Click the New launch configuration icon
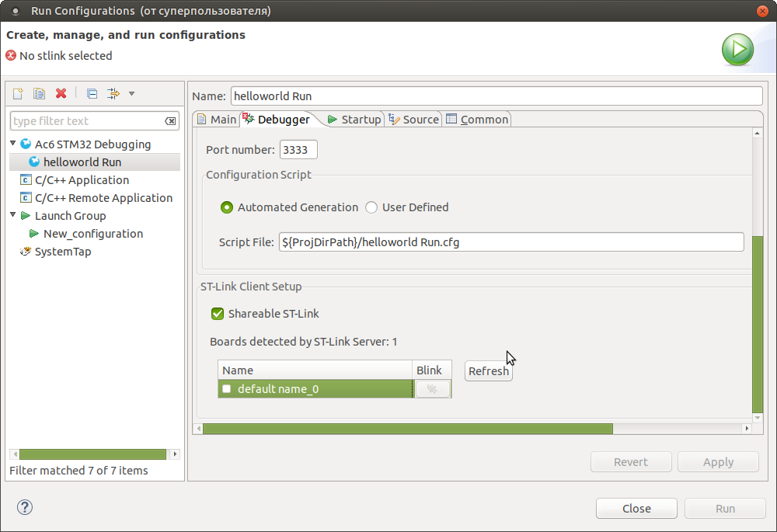This screenshot has width=777, height=532. [18, 94]
